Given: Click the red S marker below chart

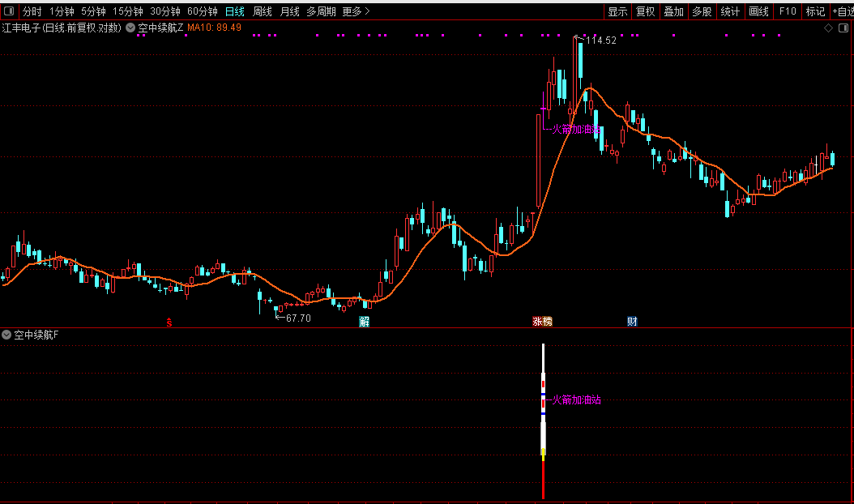Looking at the screenshot, I should point(169,322).
